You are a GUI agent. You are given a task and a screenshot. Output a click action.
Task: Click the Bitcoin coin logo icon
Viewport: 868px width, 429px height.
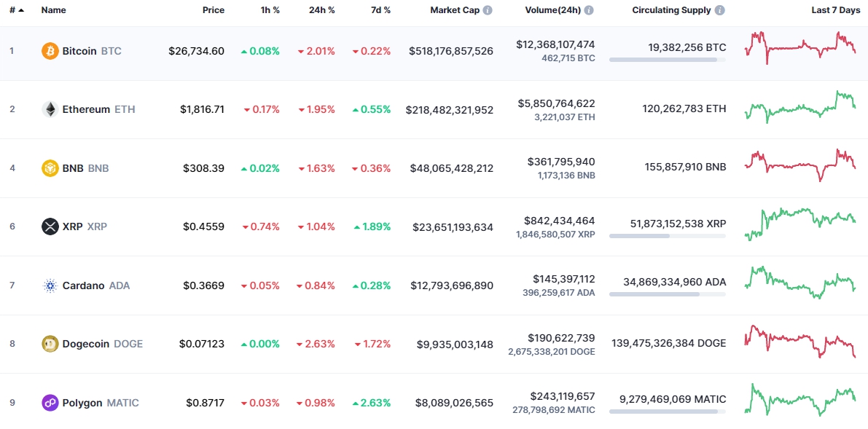tap(50, 52)
